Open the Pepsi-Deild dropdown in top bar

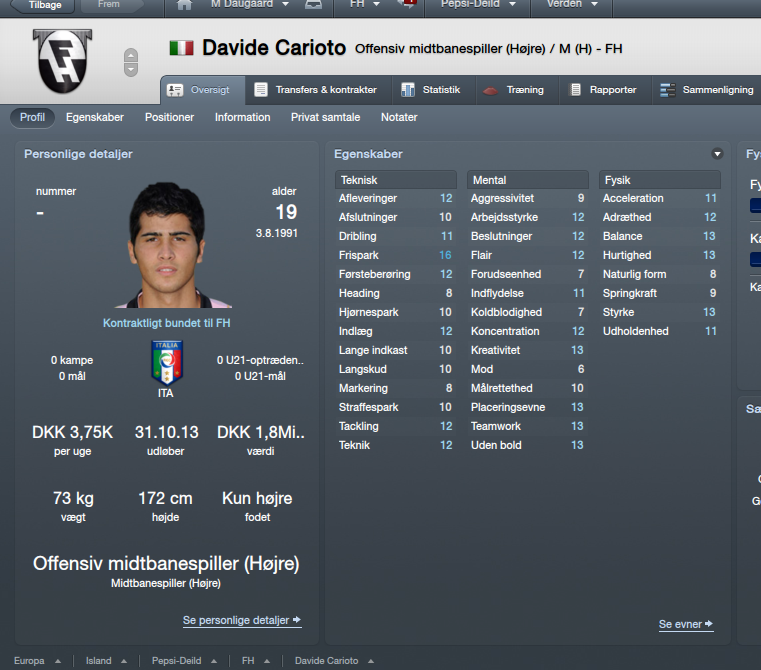coord(478,4)
